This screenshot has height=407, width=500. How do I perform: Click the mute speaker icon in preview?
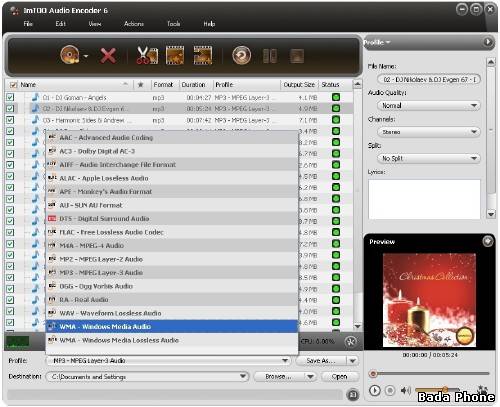pyautogui.click(x=405, y=390)
